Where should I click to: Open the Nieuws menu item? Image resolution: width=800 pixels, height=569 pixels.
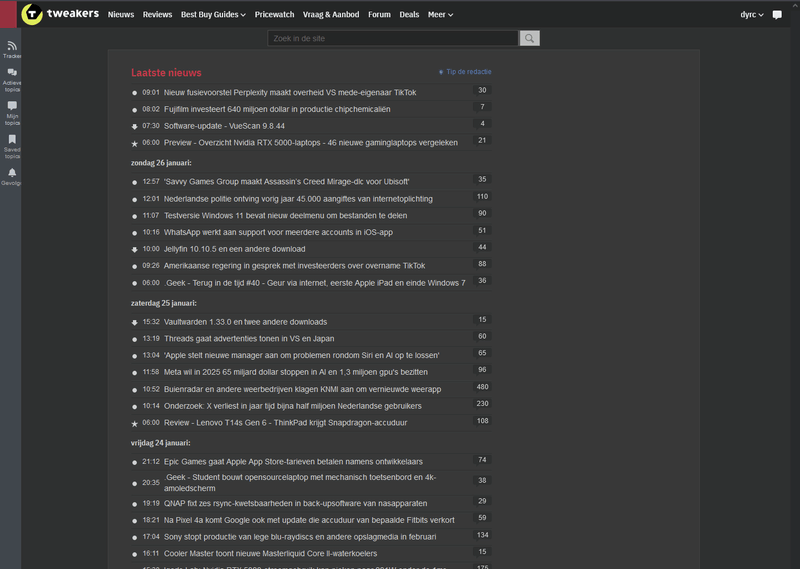point(121,15)
